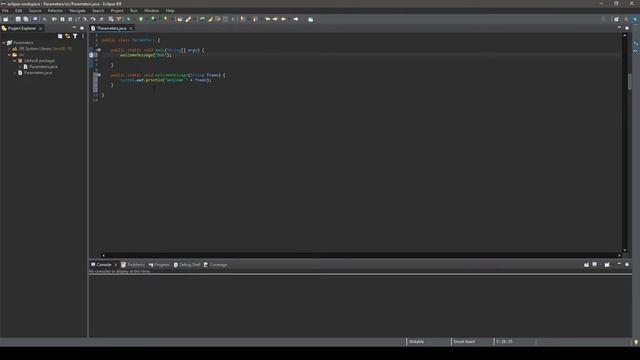Close the Project Explorer view tab
This screenshot has width=640, height=360.
(x=40, y=28)
